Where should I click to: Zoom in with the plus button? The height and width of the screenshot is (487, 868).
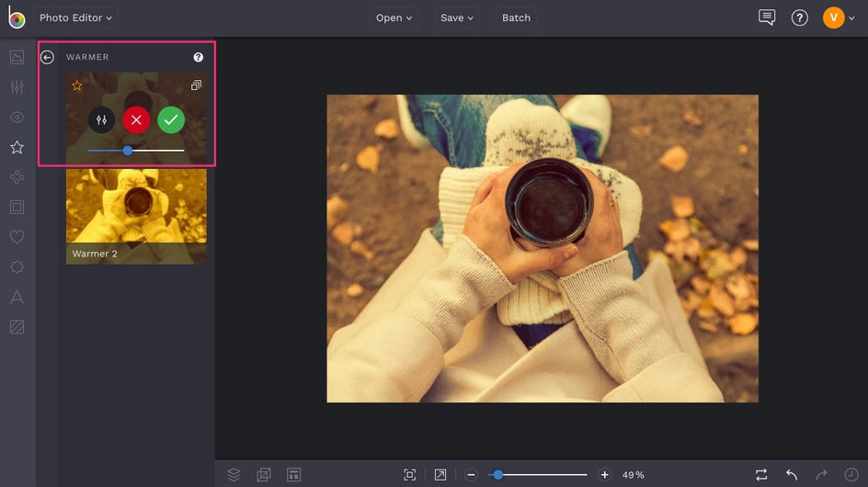click(604, 475)
